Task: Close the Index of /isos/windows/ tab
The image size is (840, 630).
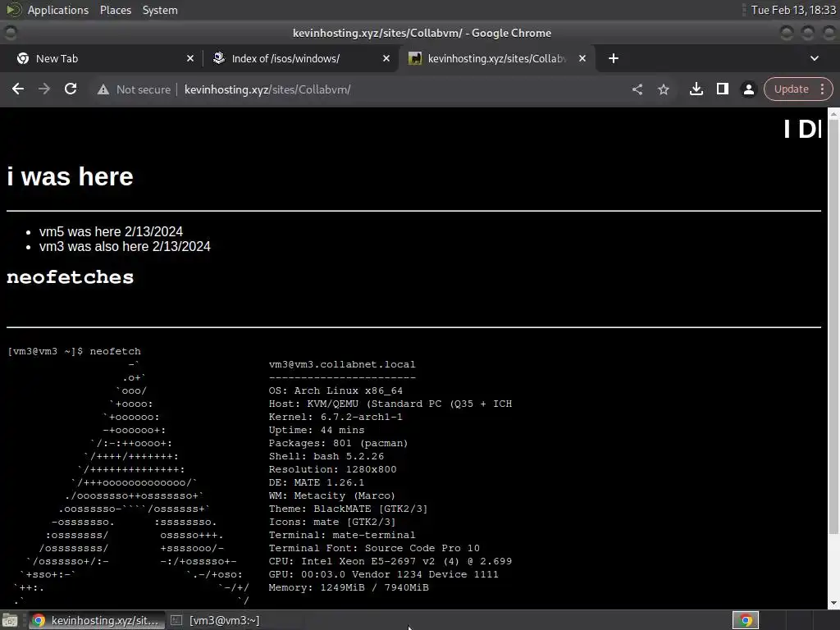Action: point(386,58)
